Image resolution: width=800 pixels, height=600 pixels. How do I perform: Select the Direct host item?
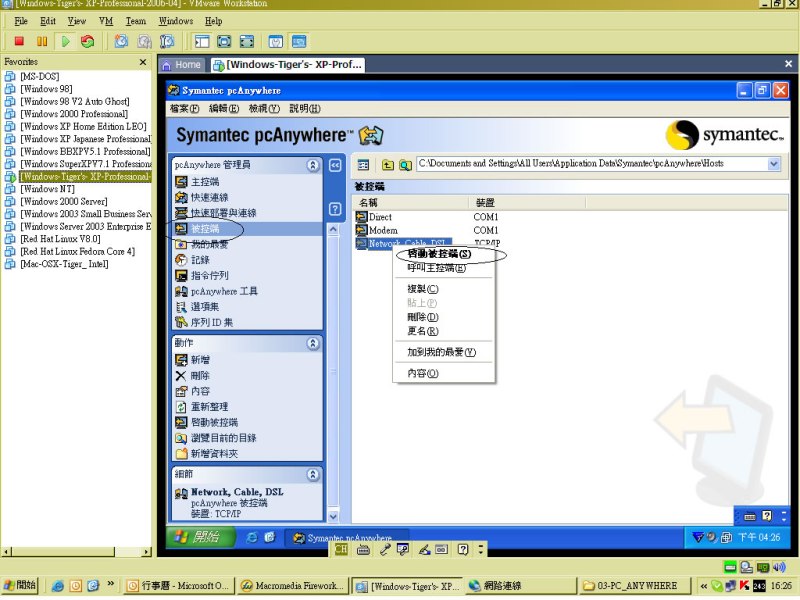pyautogui.click(x=374, y=217)
